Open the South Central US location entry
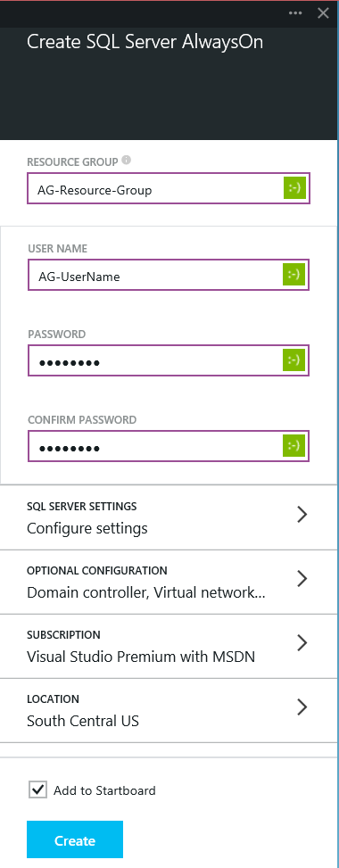Screen dimensions: 339x868 (83, 721)
